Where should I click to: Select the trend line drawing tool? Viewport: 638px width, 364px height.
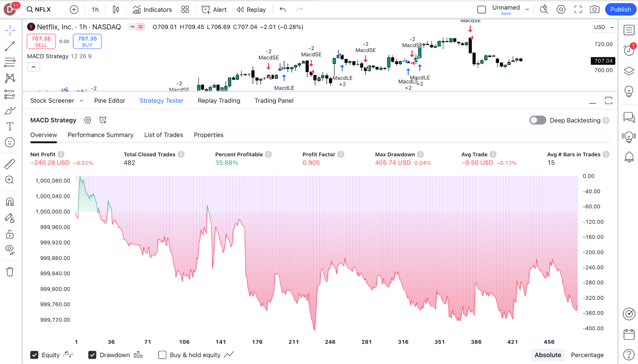10,46
